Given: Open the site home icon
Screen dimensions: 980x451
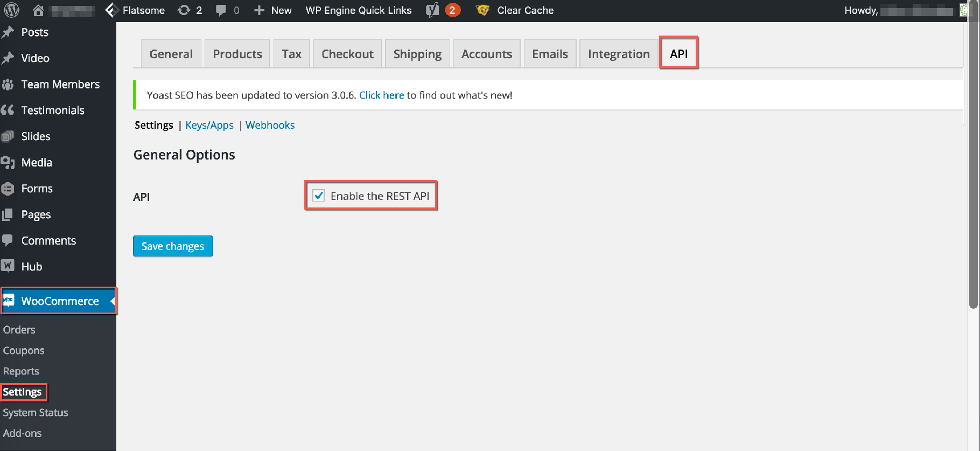Looking at the screenshot, I should 38,10.
